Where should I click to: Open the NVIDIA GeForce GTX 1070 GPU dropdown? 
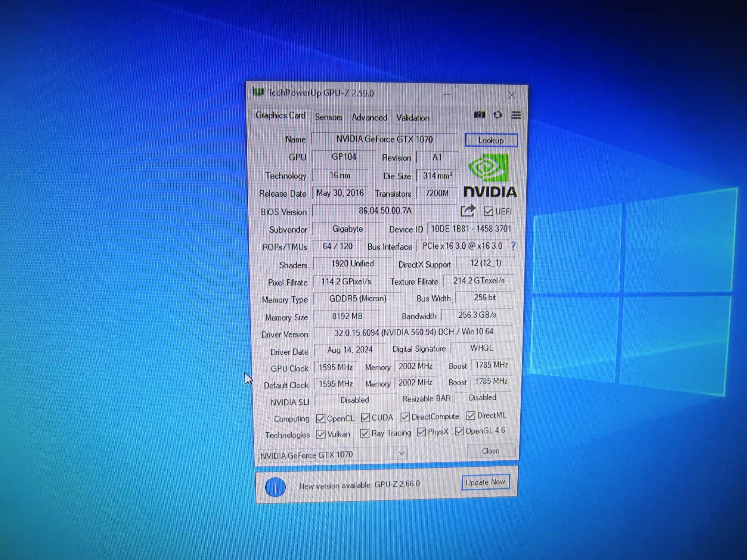[332, 455]
